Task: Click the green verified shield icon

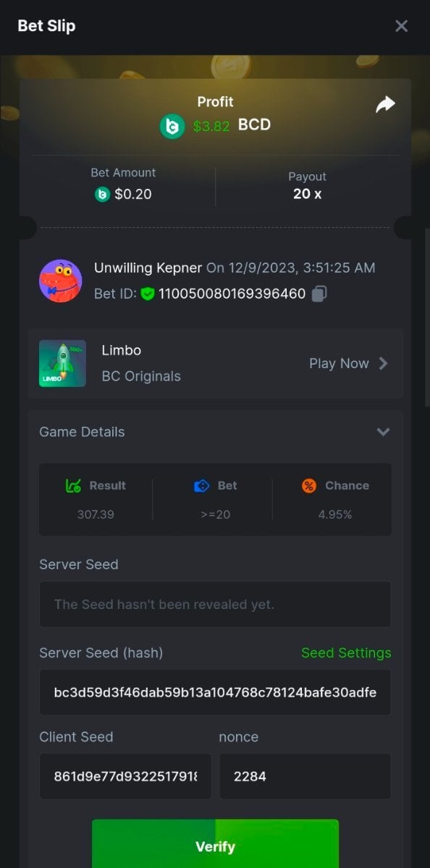Action: pos(148,294)
